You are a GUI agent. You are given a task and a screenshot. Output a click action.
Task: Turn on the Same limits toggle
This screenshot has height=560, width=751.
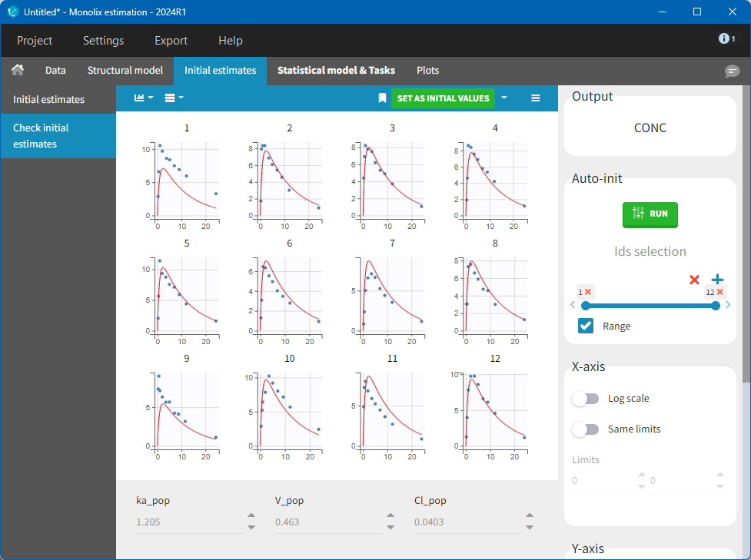586,429
